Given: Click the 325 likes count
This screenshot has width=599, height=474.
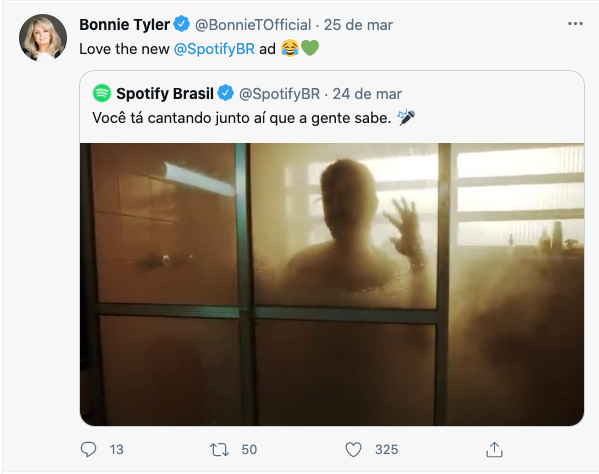Looking at the screenshot, I should (387, 450).
